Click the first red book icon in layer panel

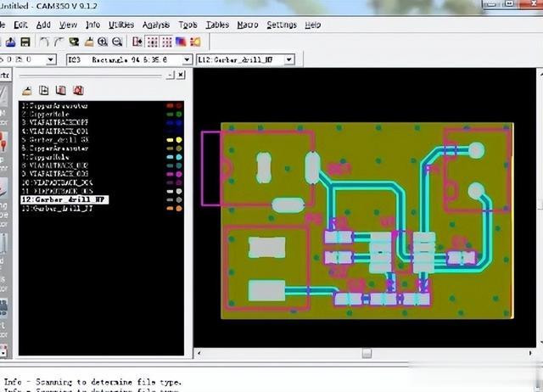61,91
